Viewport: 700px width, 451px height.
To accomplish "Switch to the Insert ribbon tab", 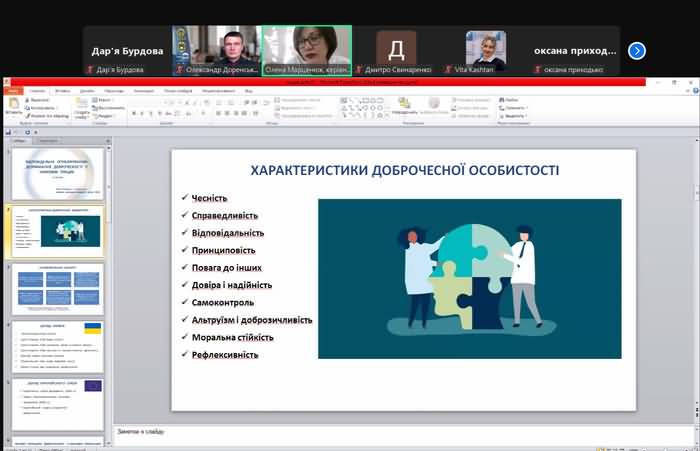I will point(63,90).
